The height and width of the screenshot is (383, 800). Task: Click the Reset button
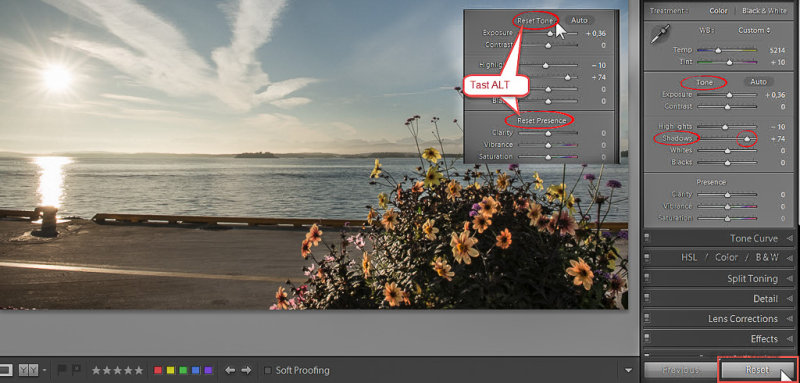(x=757, y=370)
